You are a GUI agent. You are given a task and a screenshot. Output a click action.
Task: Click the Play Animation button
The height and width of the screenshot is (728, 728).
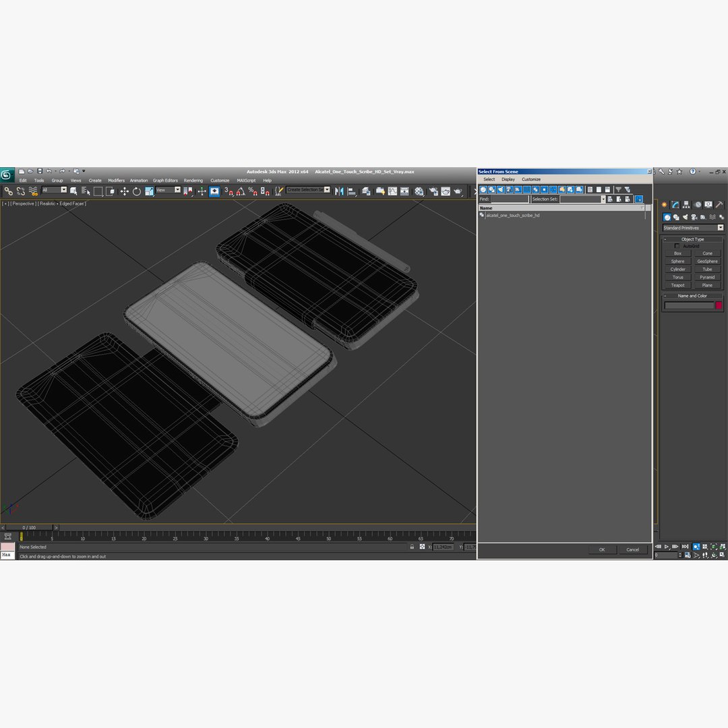pos(667,547)
